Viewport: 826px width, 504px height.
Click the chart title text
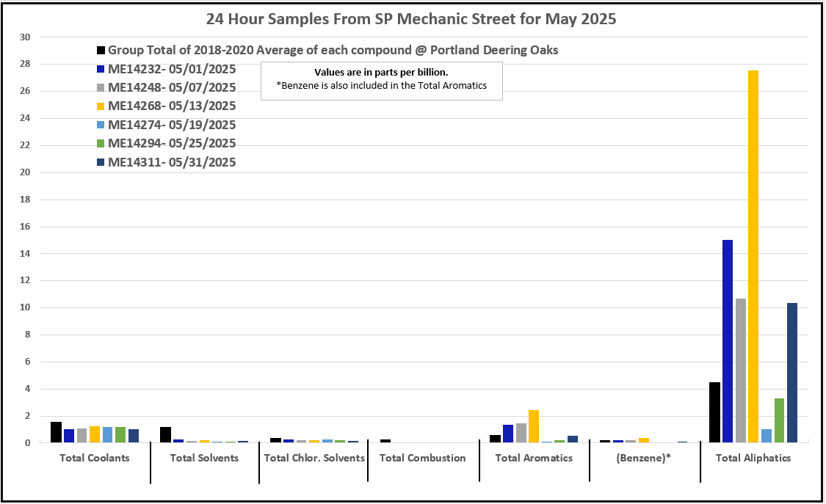point(411,20)
